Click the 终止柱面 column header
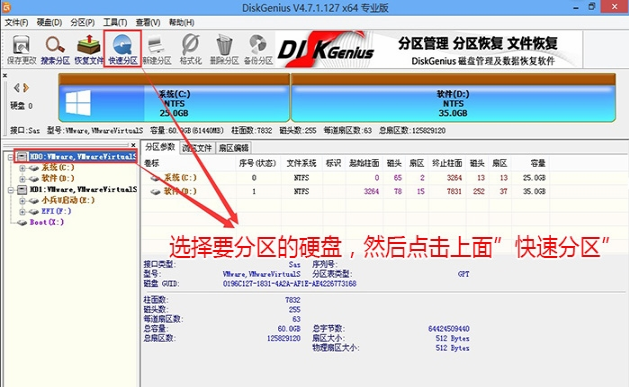This screenshot has height=387, width=629. pyautogui.click(x=447, y=163)
